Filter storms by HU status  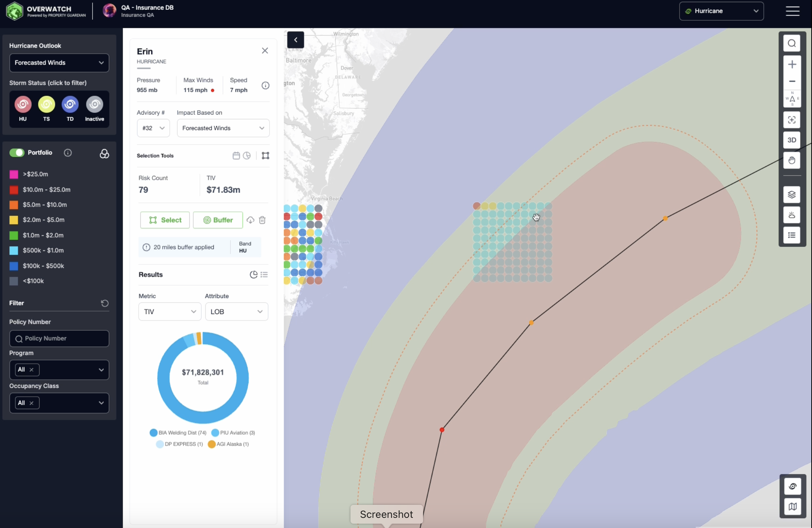[23, 104]
